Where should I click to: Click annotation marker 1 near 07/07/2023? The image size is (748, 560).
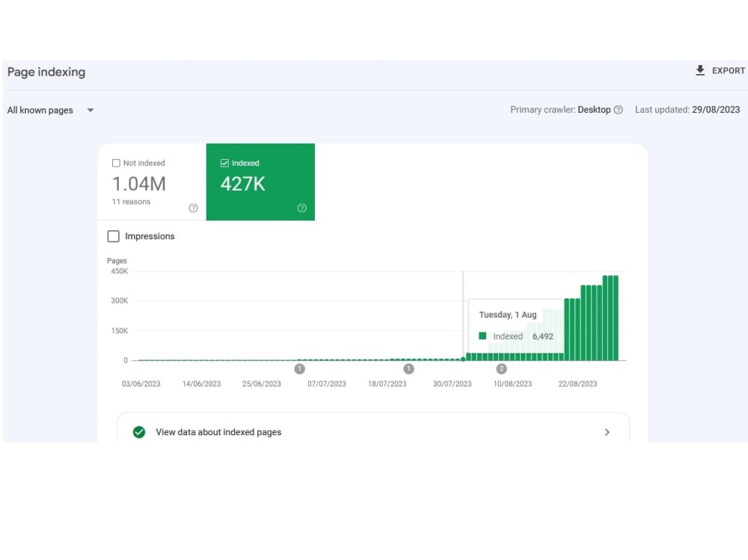(300, 369)
